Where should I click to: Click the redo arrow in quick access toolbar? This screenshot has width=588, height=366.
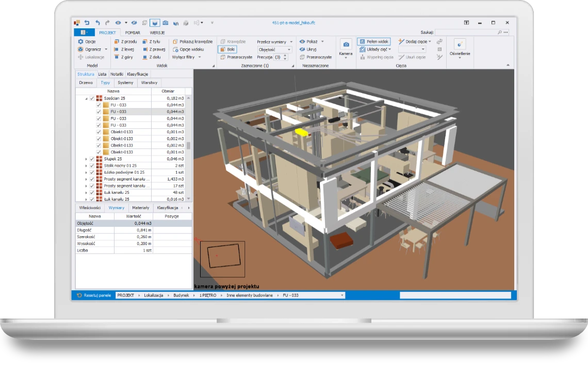[107, 23]
